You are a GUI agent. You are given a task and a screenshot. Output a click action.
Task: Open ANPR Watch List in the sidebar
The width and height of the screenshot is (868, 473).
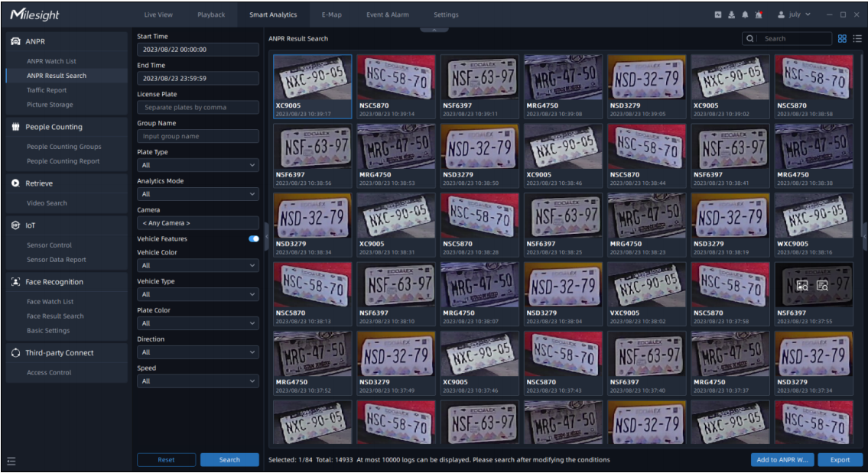(51, 61)
